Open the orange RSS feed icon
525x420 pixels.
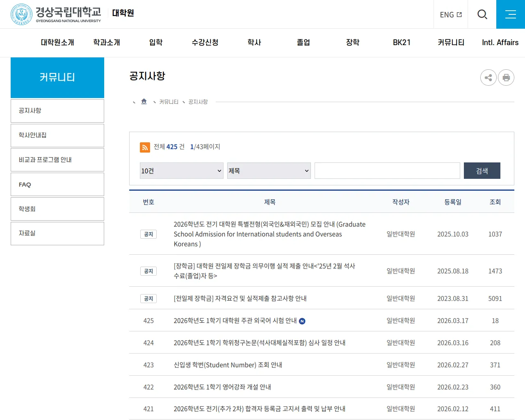145,147
